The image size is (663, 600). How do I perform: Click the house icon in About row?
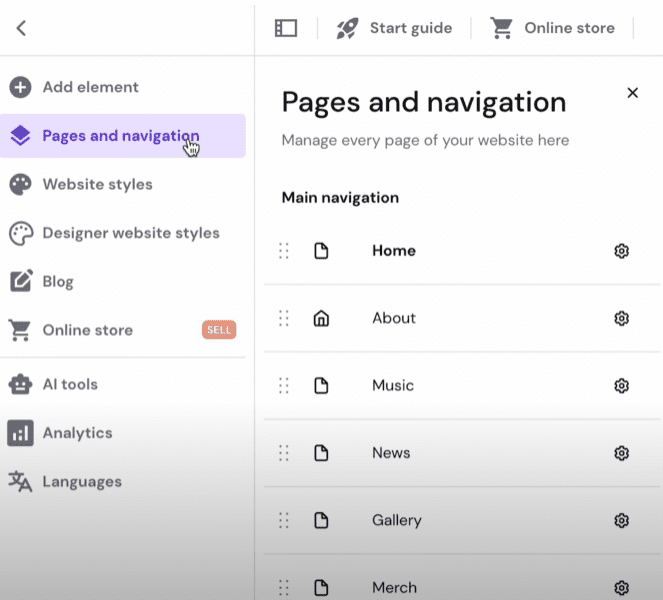pos(321,318)
